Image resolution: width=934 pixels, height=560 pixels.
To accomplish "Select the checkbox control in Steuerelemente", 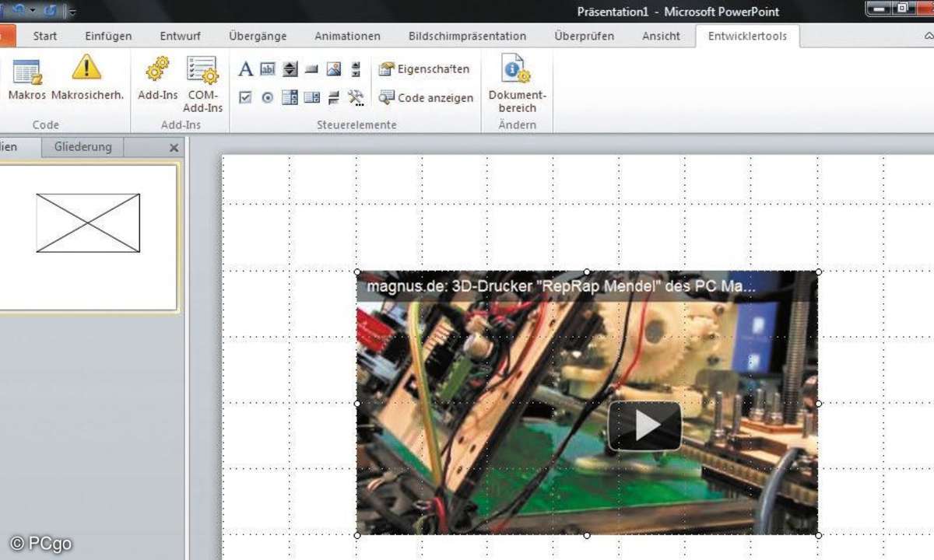I will [x=245, y=97].
